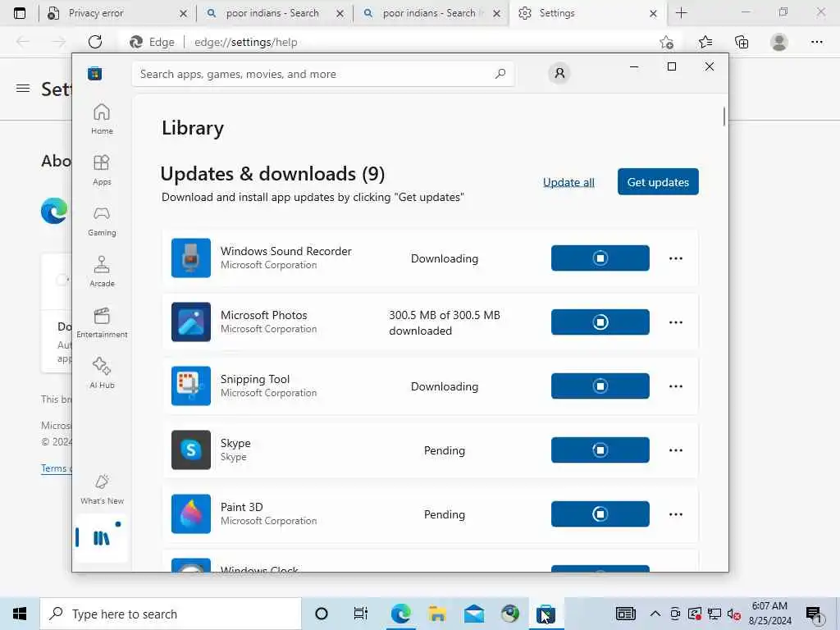The width and height of the screenshot is (840, 630).
Task: Stop the Windows Sound Recorder download
Action: pos(600,258)
